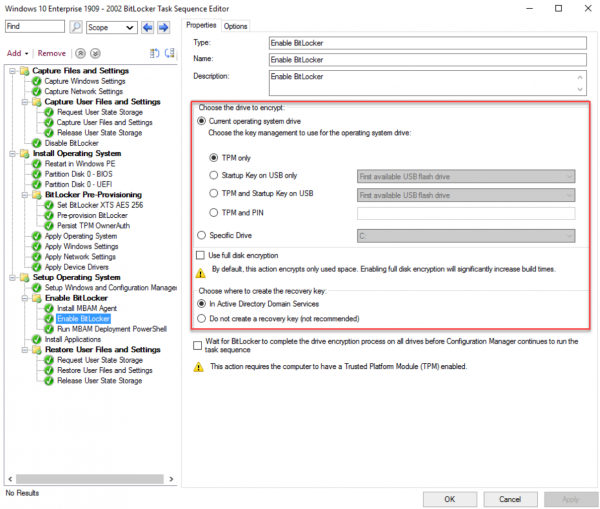The height and width of the screenshot is (509, 600).
Task: Select TPM and Startup Key on USB
Action: (214, 193)
